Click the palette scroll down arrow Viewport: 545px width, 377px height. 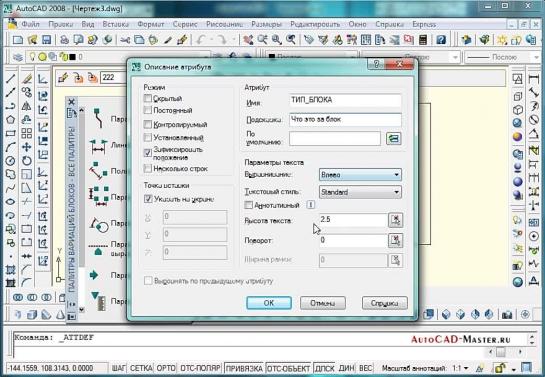click(x=81, y=309)
